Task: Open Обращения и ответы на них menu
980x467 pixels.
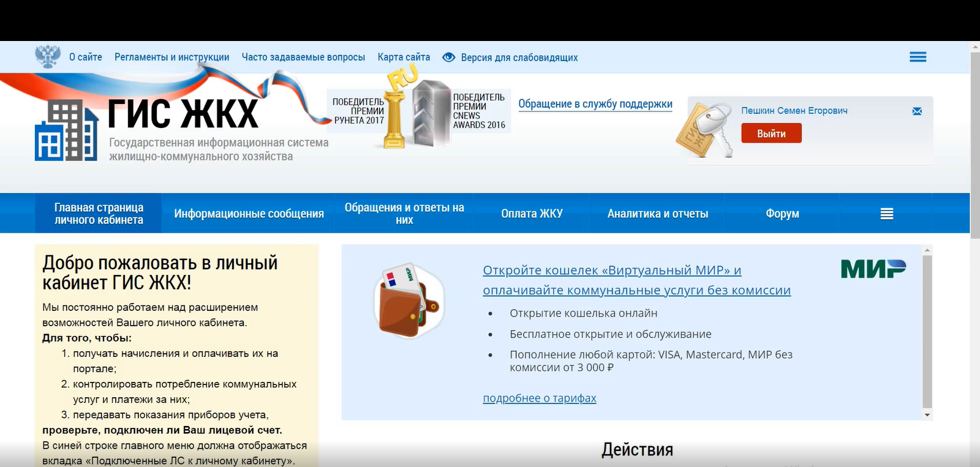Action: click(404, 214)
